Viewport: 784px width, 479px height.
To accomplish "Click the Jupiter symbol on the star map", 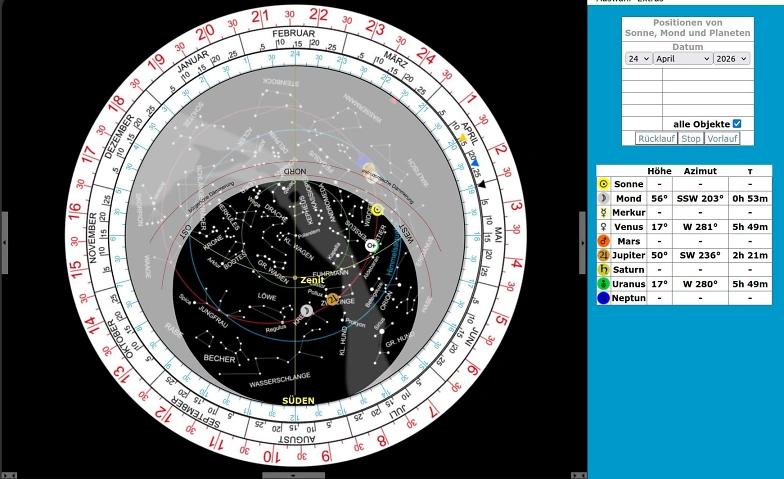I will [333, 299].
